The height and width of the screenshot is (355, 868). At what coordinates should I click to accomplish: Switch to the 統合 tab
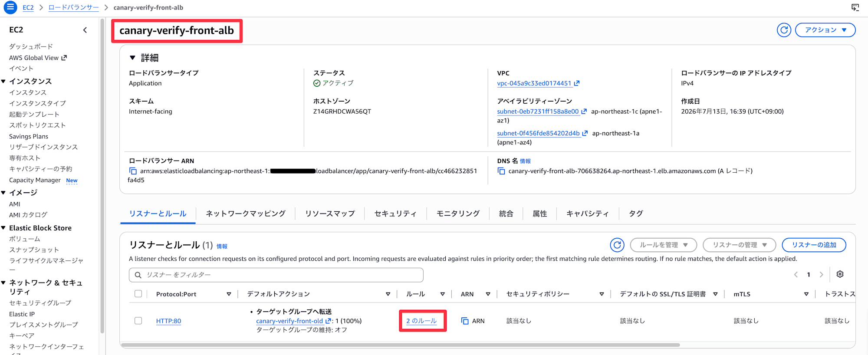tap(506, 214)
